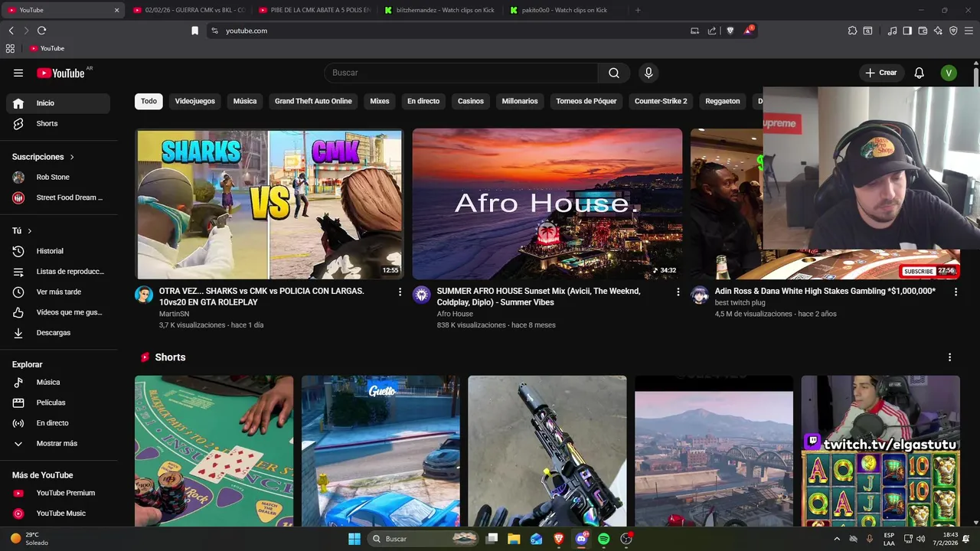Open browser extensions puzzle icon
Screen dimensions: 980x551
click(852, 31)
